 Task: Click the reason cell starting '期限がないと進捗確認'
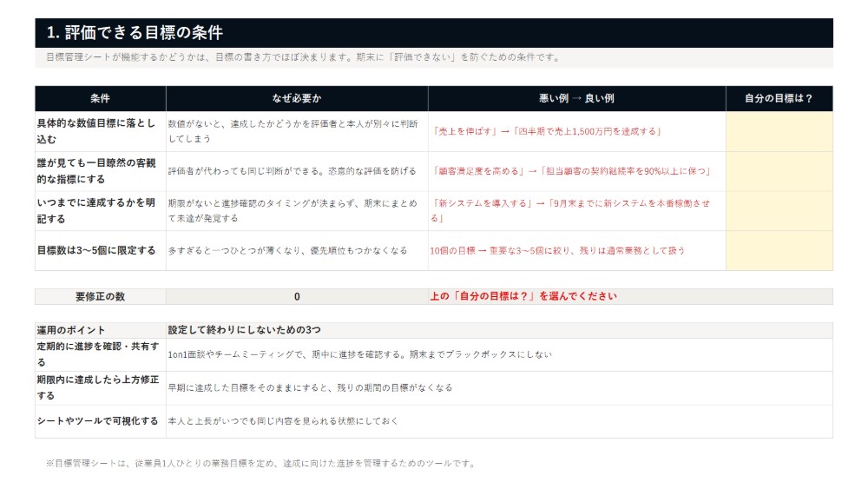pos(297,211)
